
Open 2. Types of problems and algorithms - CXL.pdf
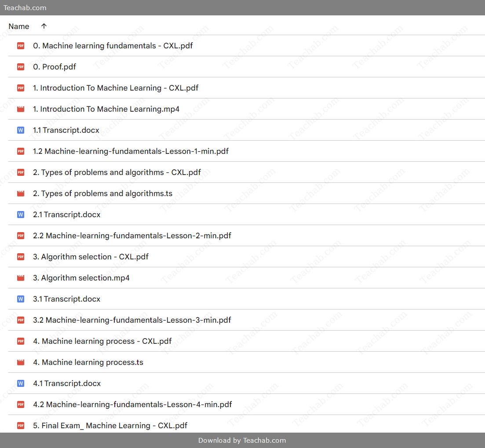[117, 172]
